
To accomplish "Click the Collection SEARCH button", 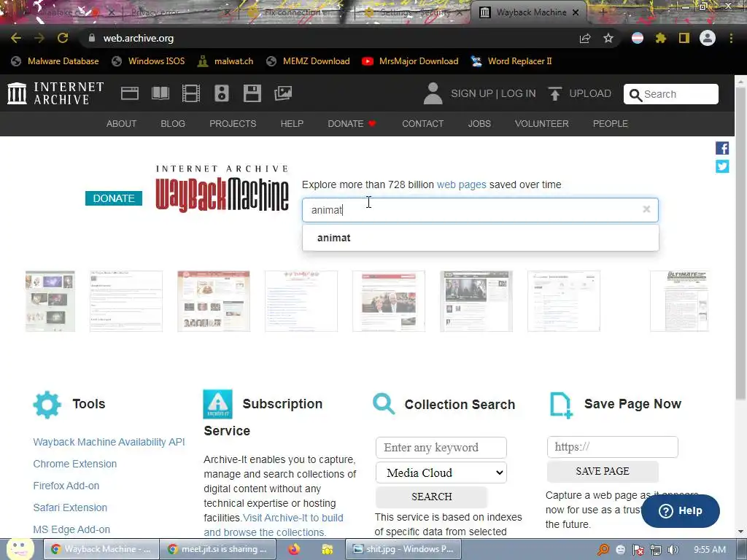I will click(432, 497).
